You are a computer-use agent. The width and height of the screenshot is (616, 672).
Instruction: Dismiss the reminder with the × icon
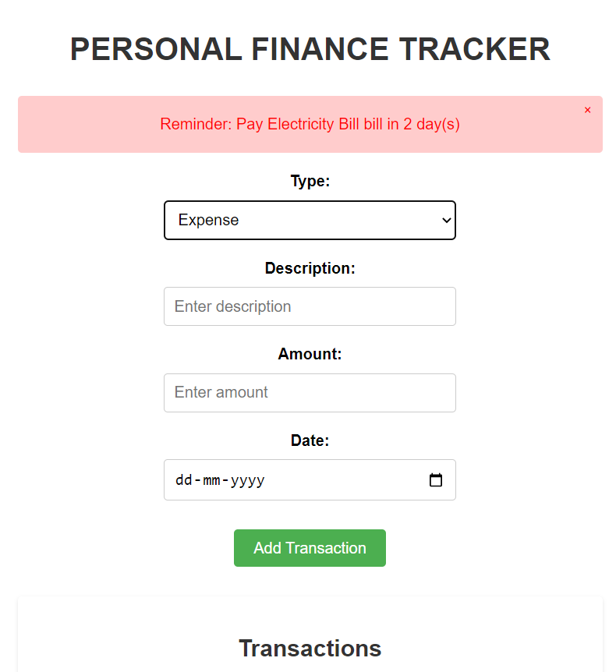(x=587, y=110)
